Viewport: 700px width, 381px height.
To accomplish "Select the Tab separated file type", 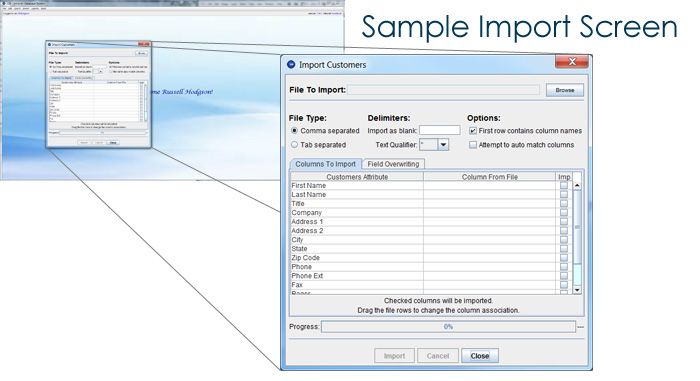I will (x=295, y=145).
